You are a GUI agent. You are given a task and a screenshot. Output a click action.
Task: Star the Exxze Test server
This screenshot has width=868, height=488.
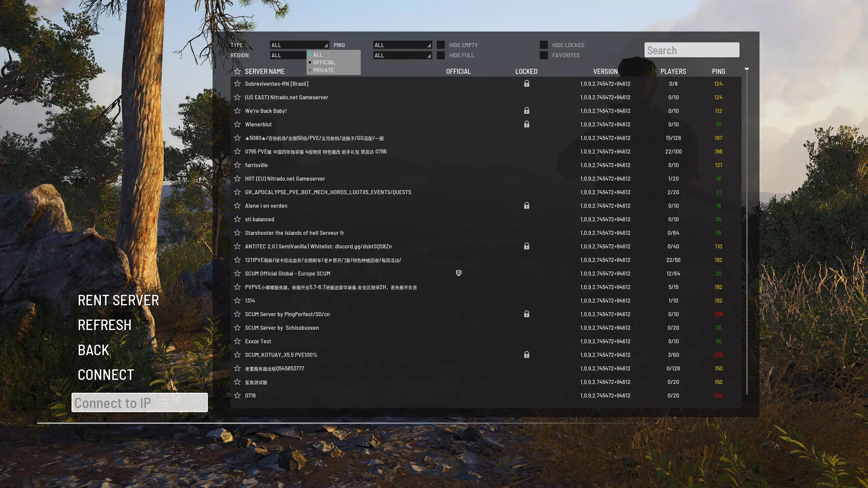[237, 341]
